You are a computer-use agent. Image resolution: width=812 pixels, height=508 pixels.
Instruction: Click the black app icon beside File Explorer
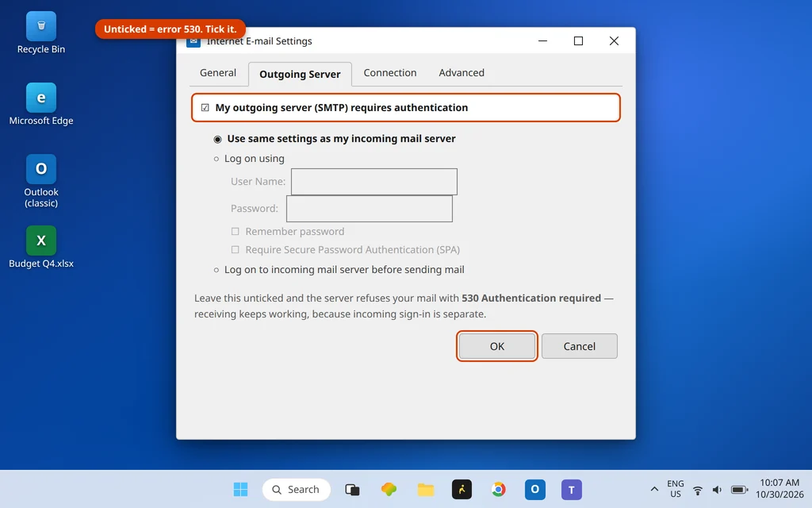click(462, 489)
